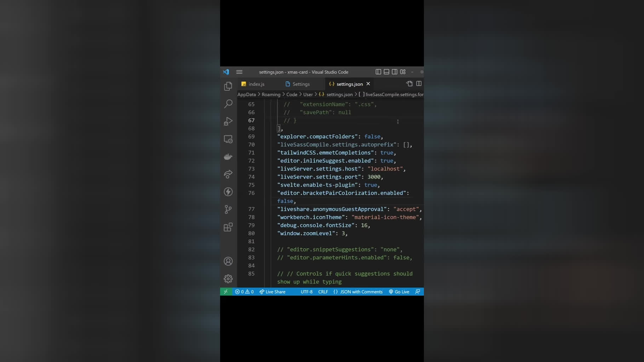
Task: Click line number 81 in the gutter
Action: 251,241
